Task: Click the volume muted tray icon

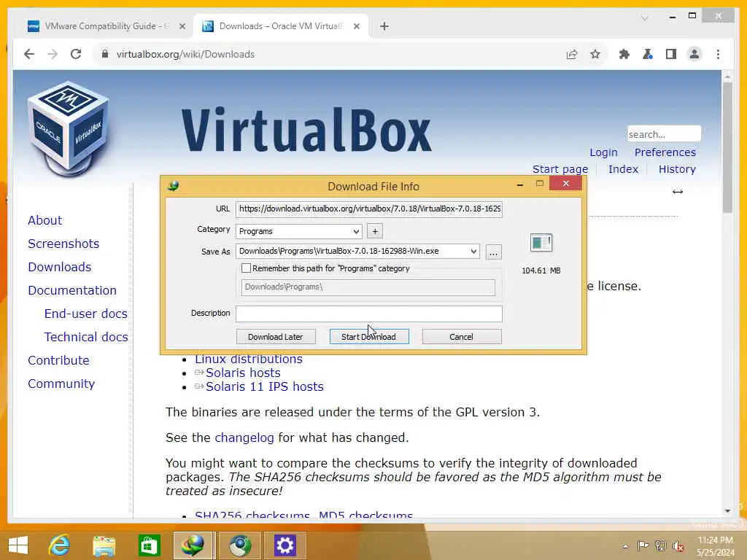Action: (x=678, y=545)
